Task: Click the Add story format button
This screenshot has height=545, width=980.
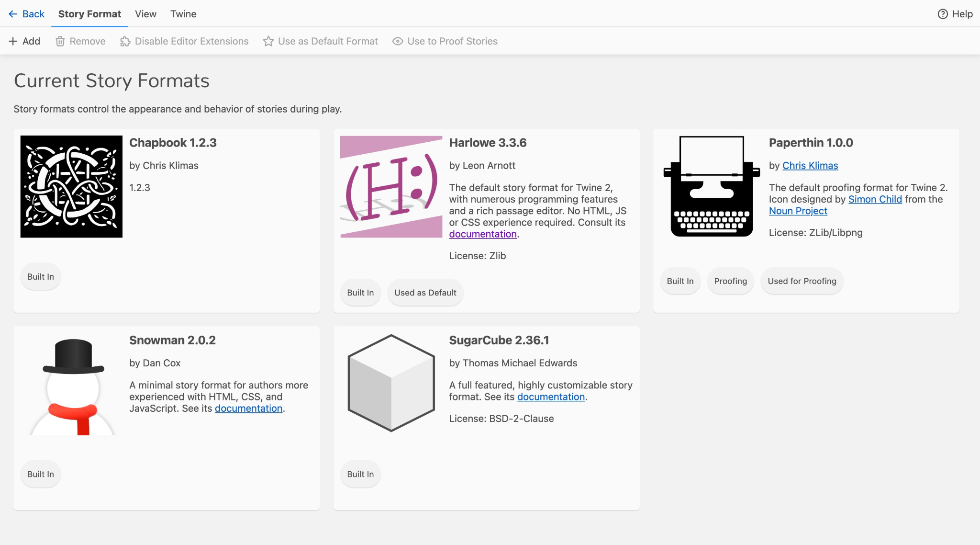Action: 24,41
